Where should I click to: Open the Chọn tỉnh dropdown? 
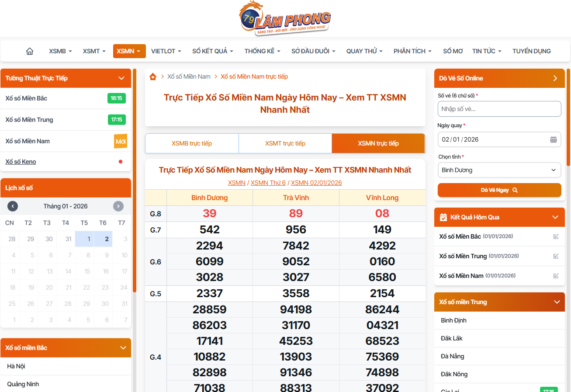[x=499, y=170]
